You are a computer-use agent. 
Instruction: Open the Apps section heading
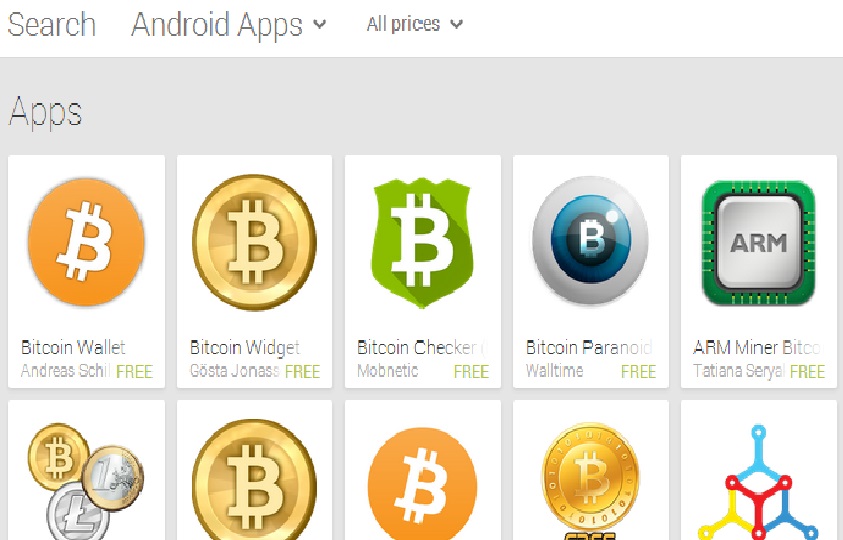click(x=45, y=112)
